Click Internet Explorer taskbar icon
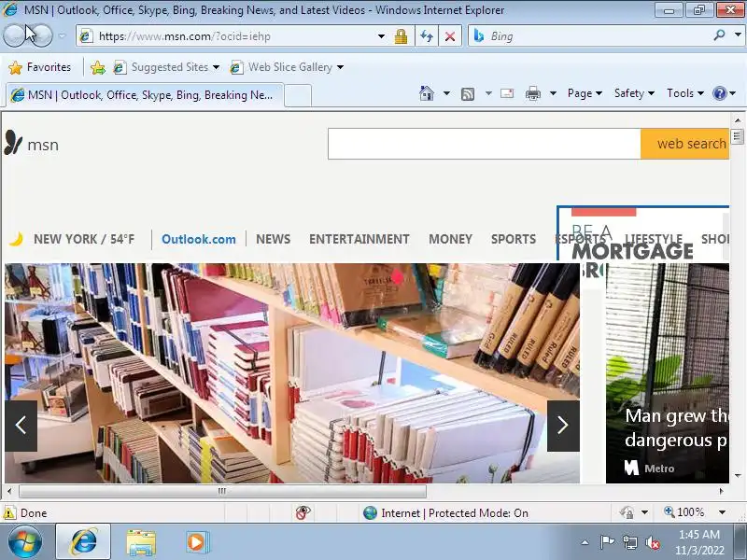 click(83, 542)
